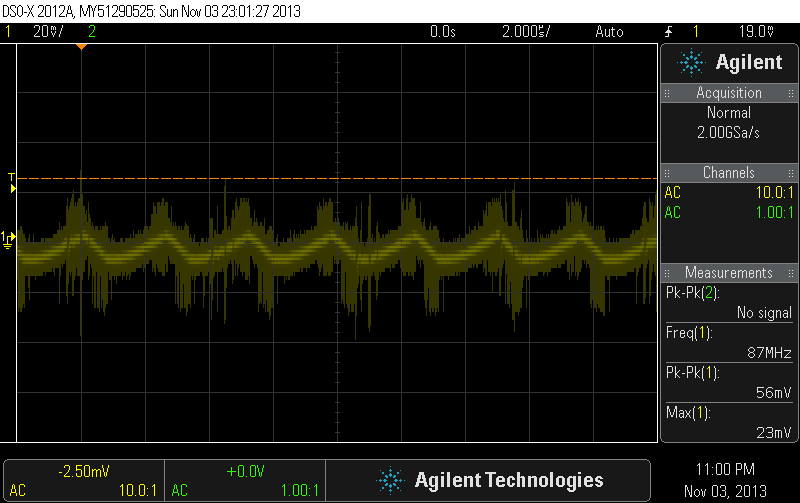The height and width of the screenshot is (503, 800).
Task: Click the No signal measurement value
Action: click(764, 312)
